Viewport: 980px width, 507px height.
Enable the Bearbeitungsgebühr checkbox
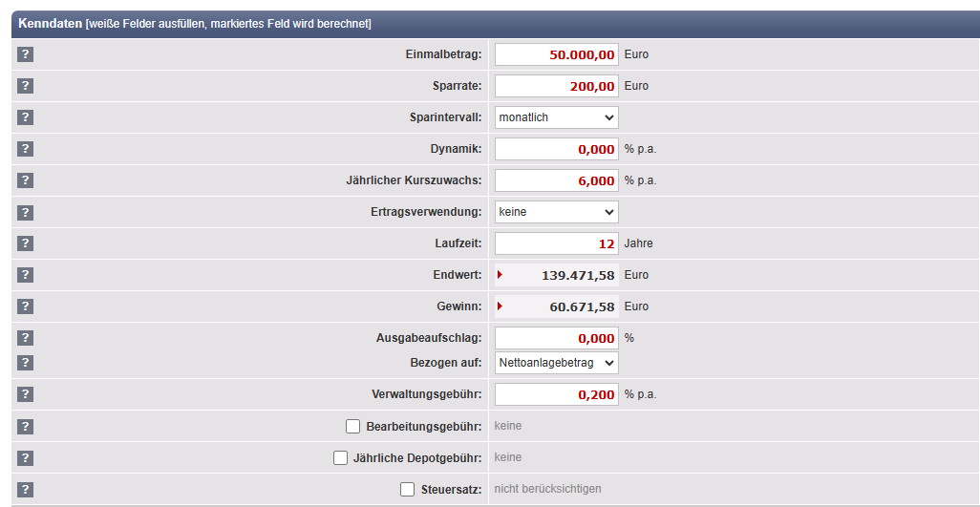352,426
